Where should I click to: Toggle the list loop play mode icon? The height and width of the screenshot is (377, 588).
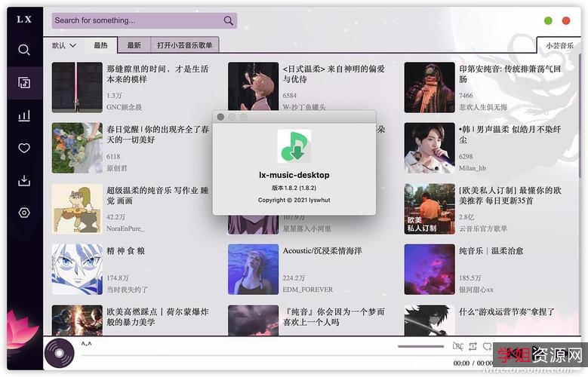pos(473,346)
